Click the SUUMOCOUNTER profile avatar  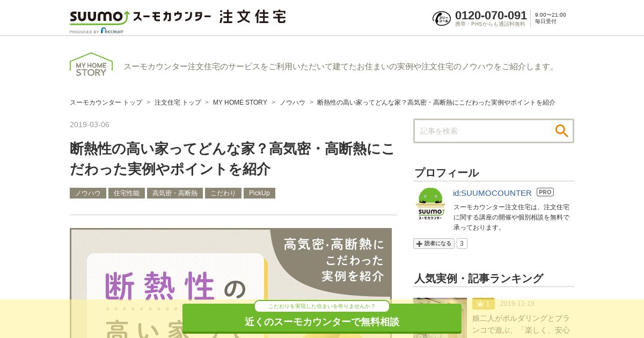click(430, 204)
